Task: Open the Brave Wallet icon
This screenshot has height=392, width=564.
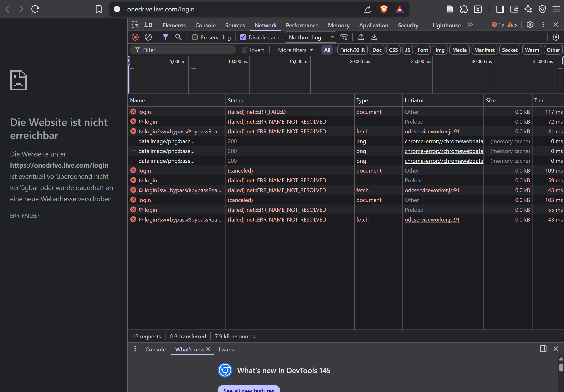Action: point(514,9)
